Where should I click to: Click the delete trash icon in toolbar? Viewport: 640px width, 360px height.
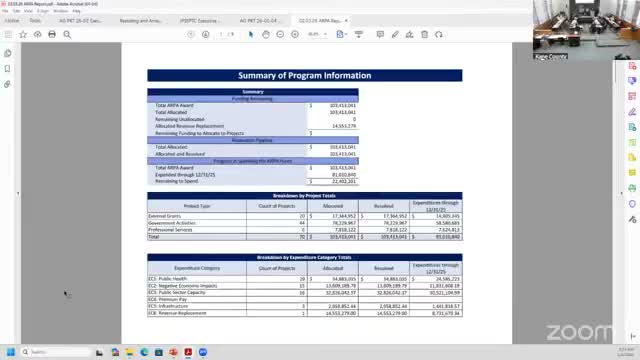click(x=424, y=35)
